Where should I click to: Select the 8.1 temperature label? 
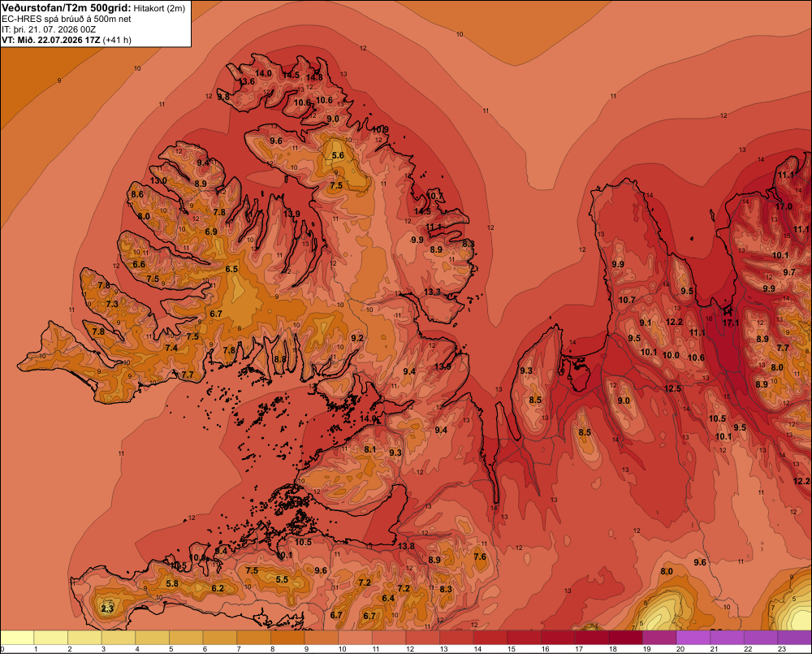click(x=369, y=449)
